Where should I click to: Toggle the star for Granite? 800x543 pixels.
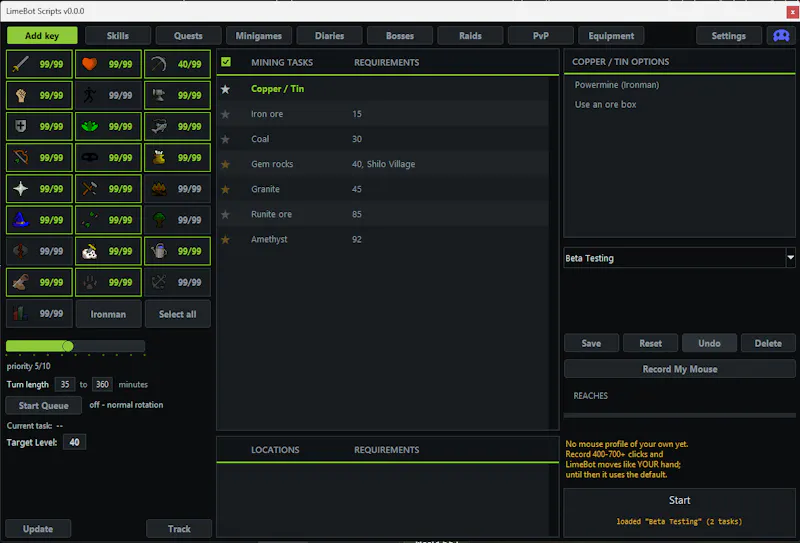pos(225,189)
